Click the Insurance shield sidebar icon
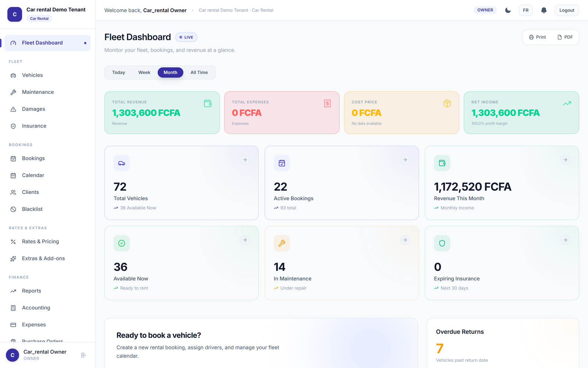 tap(13, 126)
